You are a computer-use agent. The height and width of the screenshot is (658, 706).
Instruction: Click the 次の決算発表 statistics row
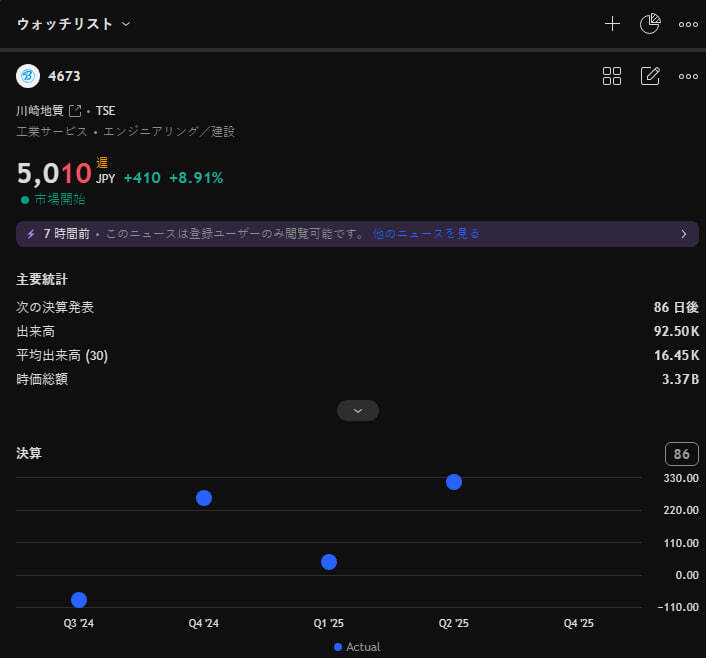pyautogui.click(x=357, y=307)
